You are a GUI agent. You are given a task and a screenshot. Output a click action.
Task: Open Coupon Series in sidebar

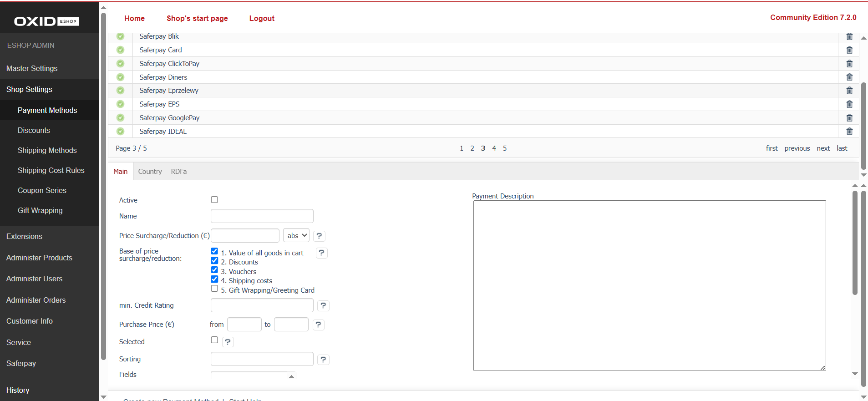[42, 190]
